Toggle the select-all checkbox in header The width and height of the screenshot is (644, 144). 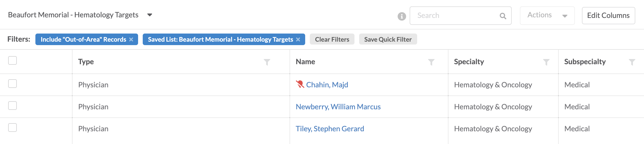coord(12,60)
